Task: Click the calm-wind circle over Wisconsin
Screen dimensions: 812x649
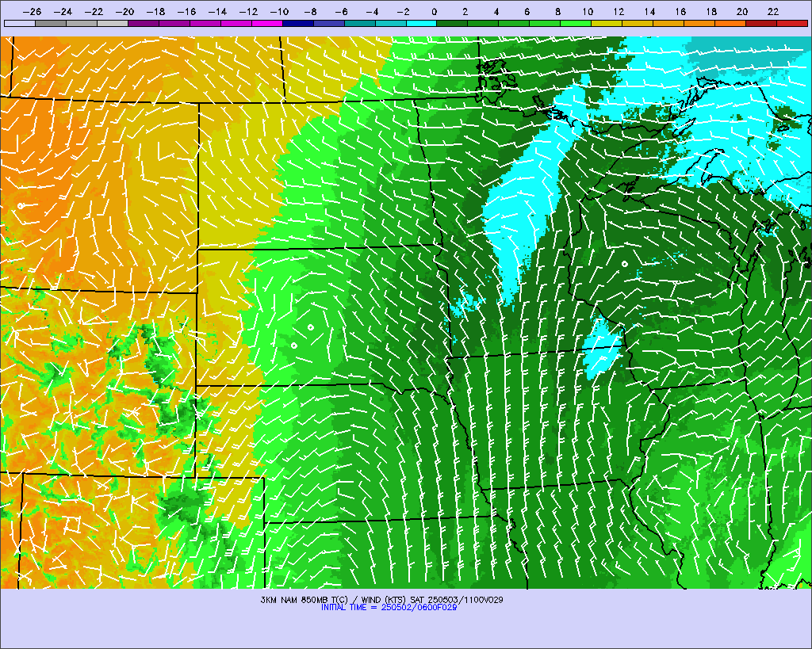Action: coord(625,264)
